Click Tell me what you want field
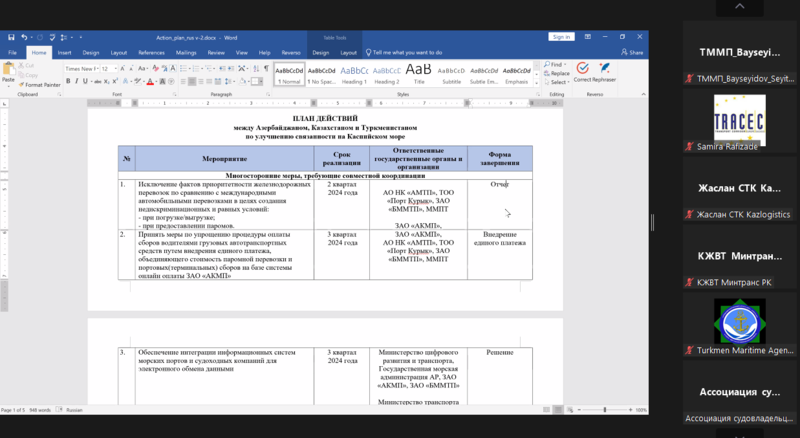800x438 pixels. [x=404, y=52]
